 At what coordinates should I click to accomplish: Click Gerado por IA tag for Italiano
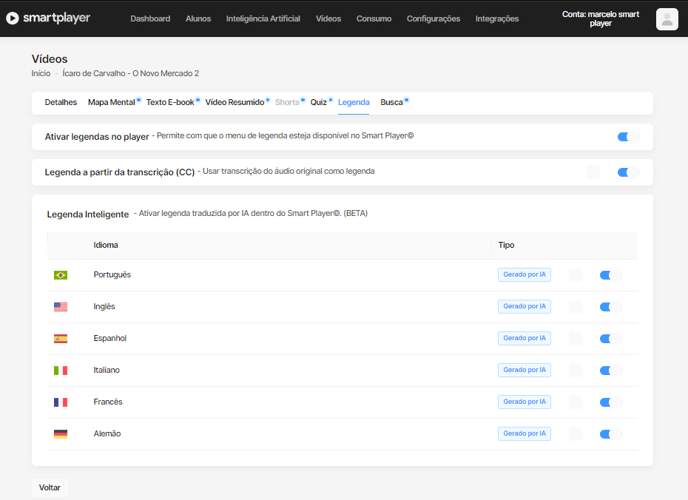click(x=524, y=370)
